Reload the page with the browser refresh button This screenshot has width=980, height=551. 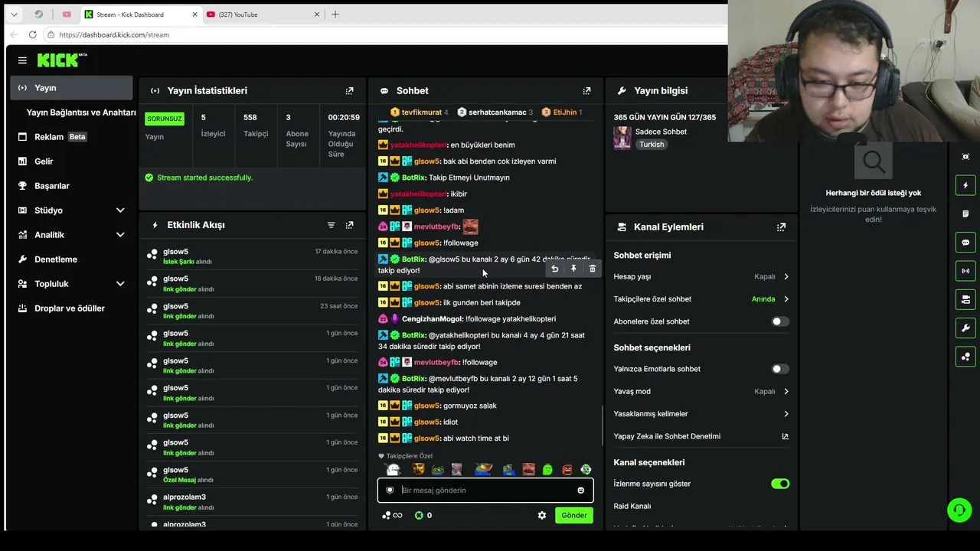(32, 34)
